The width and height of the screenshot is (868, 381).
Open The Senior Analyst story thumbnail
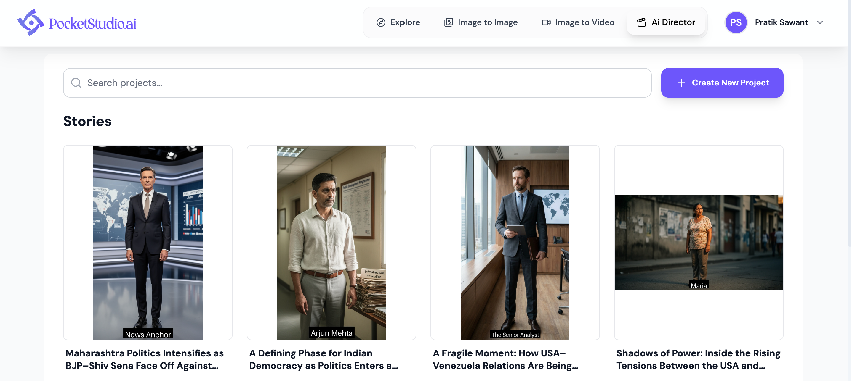515,242
